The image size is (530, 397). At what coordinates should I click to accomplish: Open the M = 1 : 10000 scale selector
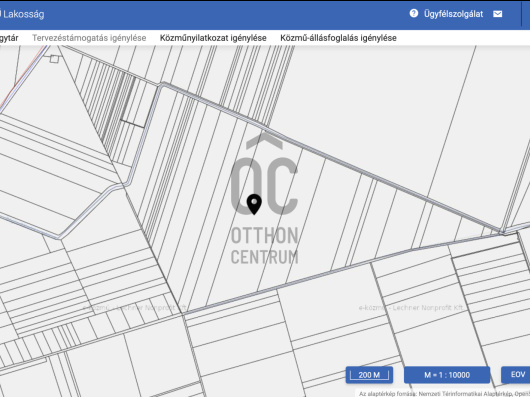(447, 375)
